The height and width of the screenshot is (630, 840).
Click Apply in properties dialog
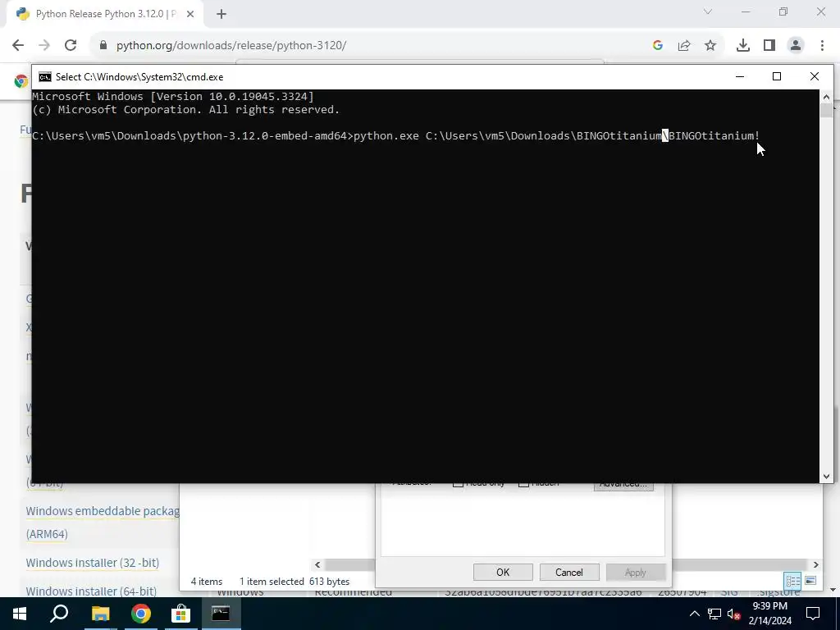636,572
